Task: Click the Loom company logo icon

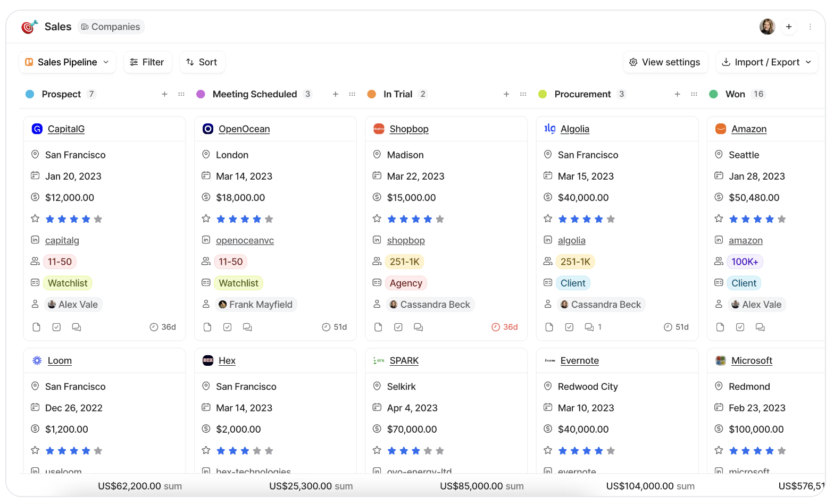Action: pyautogui.click(x=37, y=360)
